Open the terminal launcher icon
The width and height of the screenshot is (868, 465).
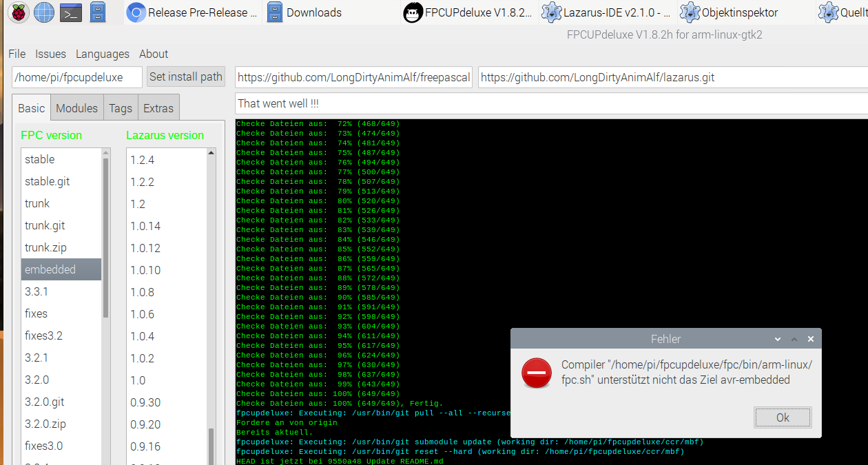[x=71, y=12]
